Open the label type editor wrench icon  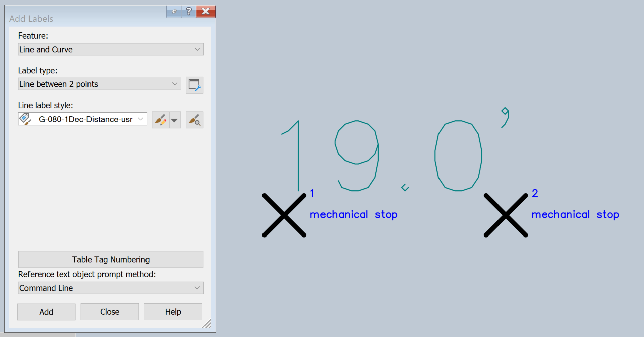tap(195, 85)
